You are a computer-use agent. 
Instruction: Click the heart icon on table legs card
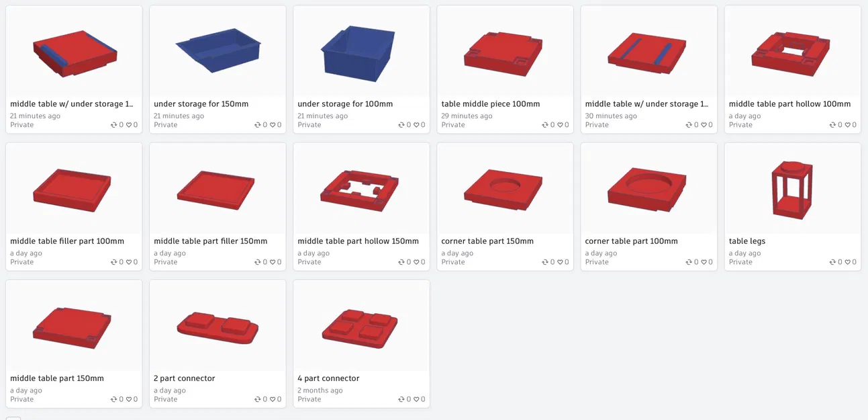click(848, 262)
